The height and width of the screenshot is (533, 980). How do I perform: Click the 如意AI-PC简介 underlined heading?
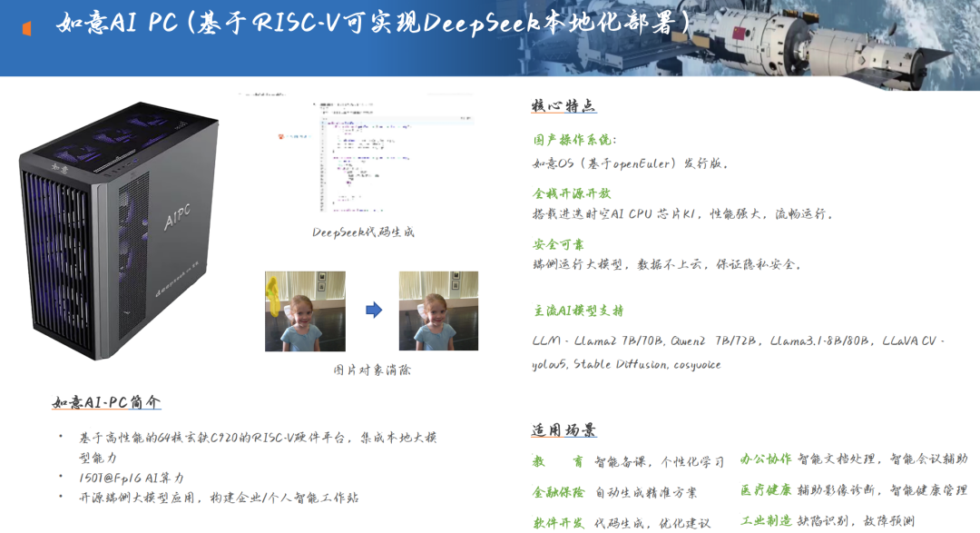[106, 402]
